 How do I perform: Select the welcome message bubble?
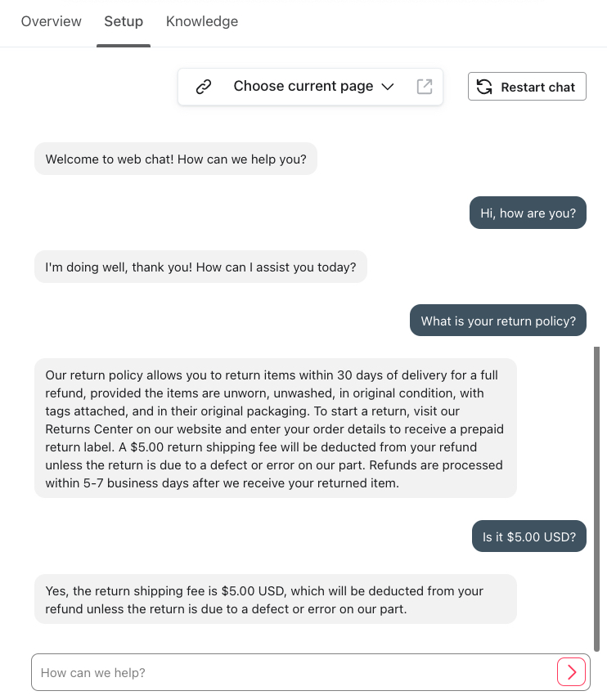click(175, 159)
